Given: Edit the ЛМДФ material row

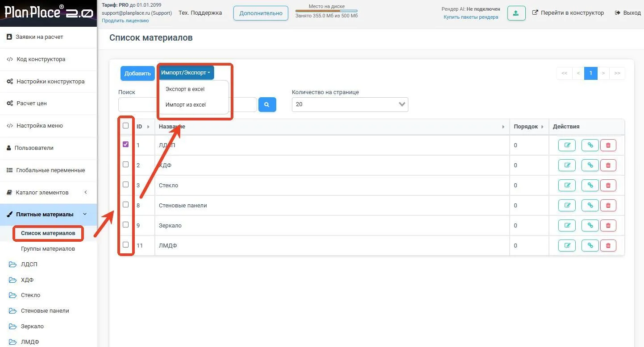Looking at the screenshot, I should click(x=567, y=246).
